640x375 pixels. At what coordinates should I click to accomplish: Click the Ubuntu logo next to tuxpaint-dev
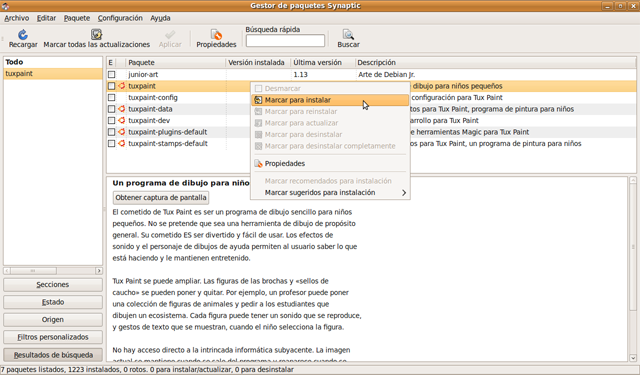click(121, 120)
